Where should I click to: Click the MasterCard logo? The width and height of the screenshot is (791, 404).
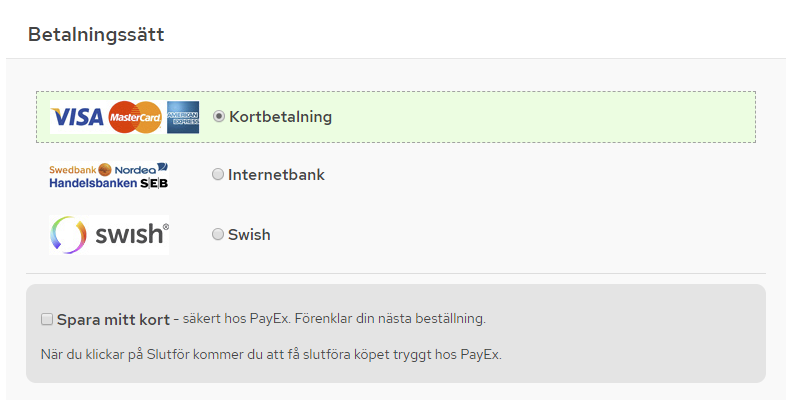click(135, 117)
